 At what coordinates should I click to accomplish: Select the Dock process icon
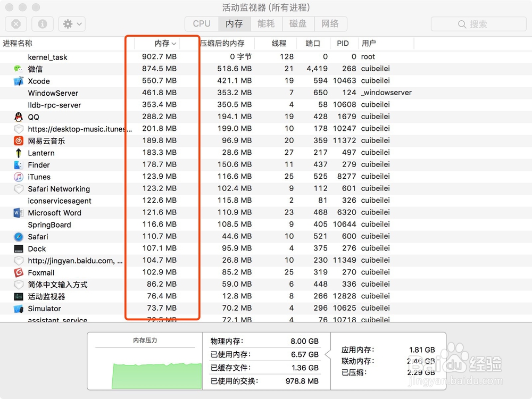pyautogui.click(x=18, y=248)
